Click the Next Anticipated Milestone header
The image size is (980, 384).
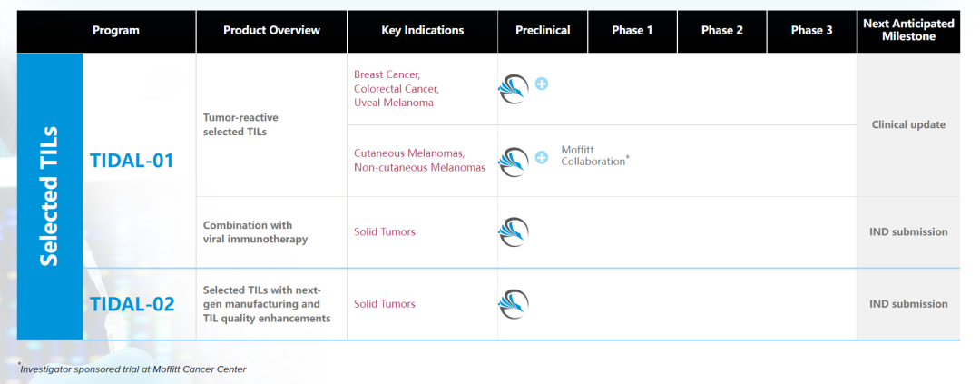tap(908, 30)
